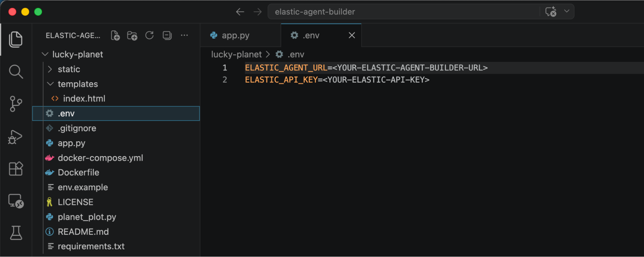Go back with the left arrow
The width and height of the screenshot is (644, 257).
click(x=240, y=12)
